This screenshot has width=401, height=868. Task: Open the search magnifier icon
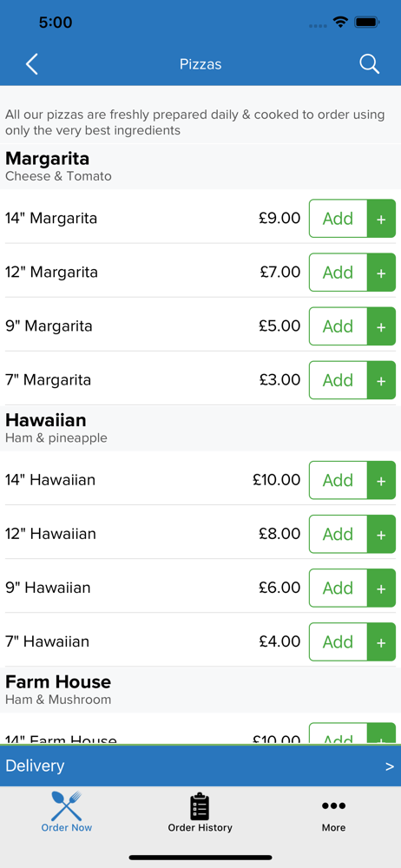(x=369, y=64)
